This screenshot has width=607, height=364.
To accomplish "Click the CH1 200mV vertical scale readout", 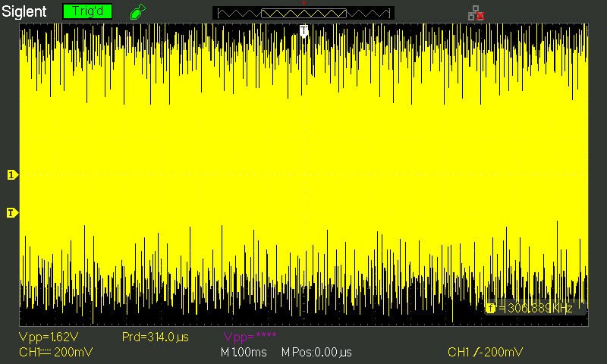I will (x=55, y=353).
